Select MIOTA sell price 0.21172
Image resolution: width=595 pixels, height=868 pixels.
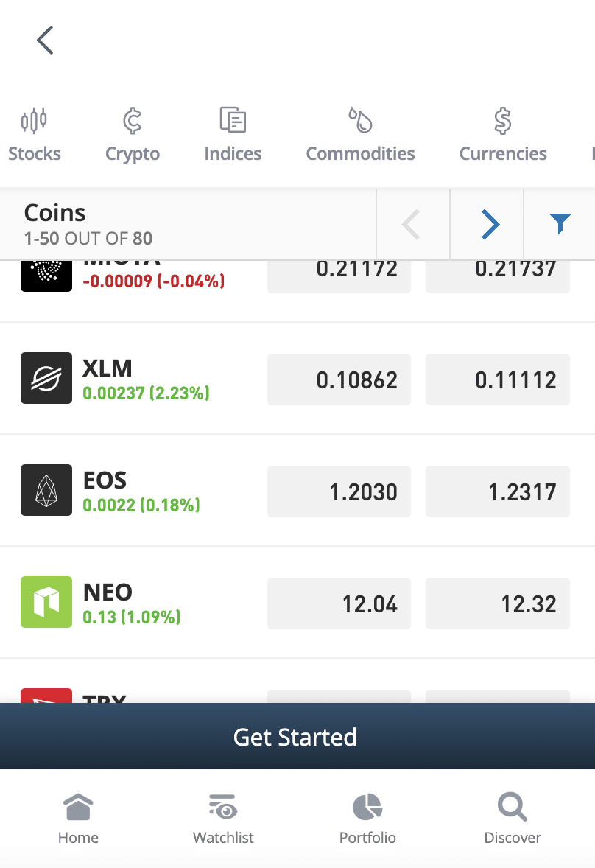[x=339, y=276]
